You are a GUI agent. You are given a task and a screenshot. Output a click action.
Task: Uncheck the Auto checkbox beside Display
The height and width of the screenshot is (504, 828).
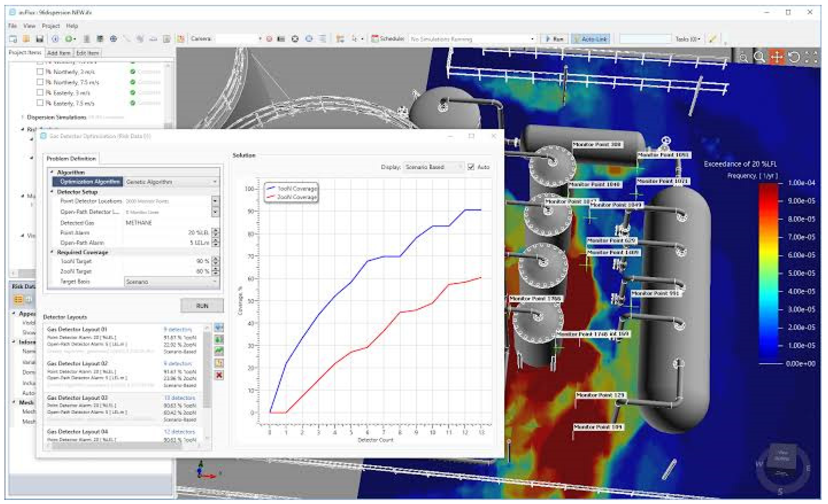pyautogui.click(x=471, y=167)
